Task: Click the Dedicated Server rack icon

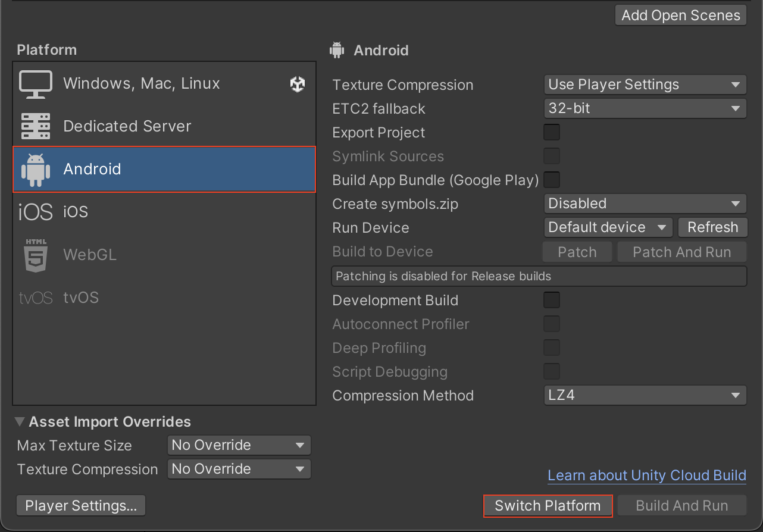Action: tap(36, 126)
